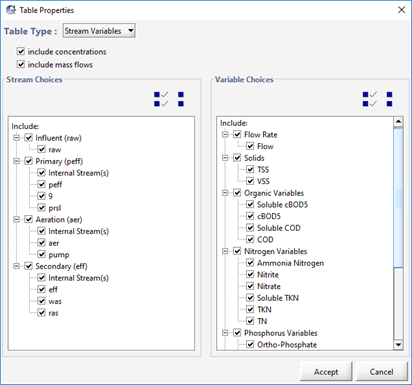Click deselect-all icon in Variable Choices
Screen dimensions: 412x385
[390, 99]
